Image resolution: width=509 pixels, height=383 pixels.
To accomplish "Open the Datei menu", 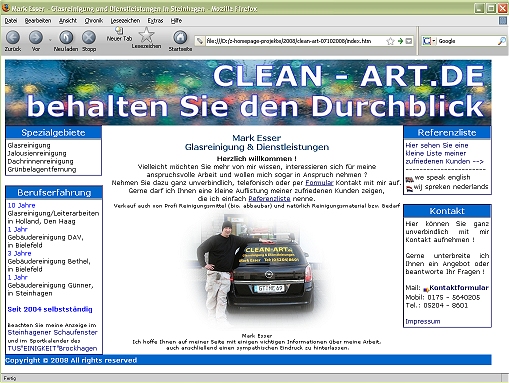I will [x=11, y=21].
